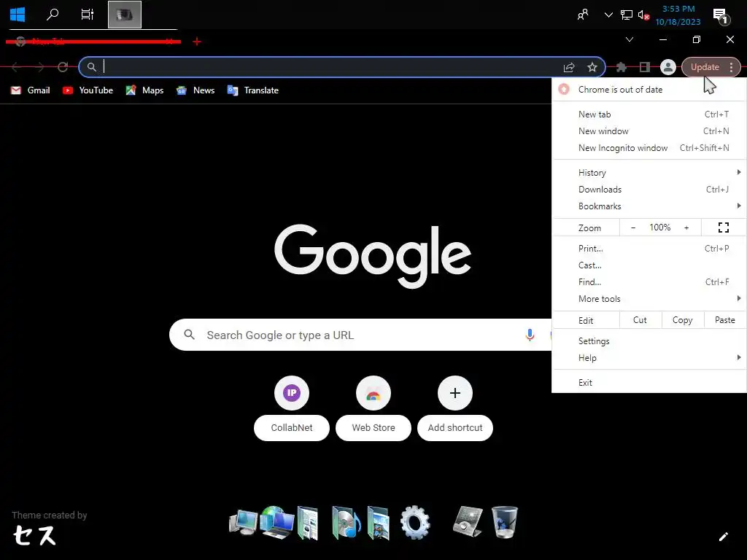Click the gear settings icon in theme

point(415,522)
